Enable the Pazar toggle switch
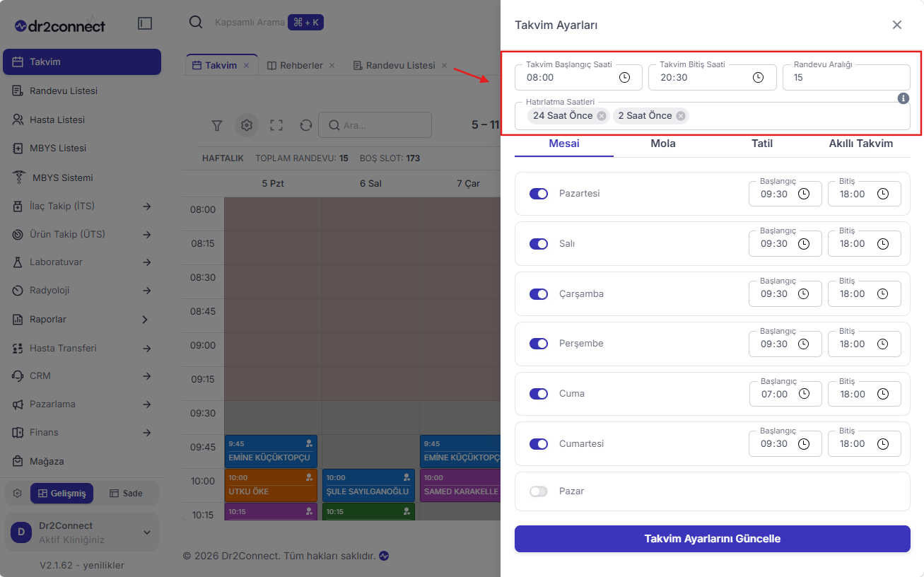924x577 pixels. pyautogui.click(x=539, y=491)
